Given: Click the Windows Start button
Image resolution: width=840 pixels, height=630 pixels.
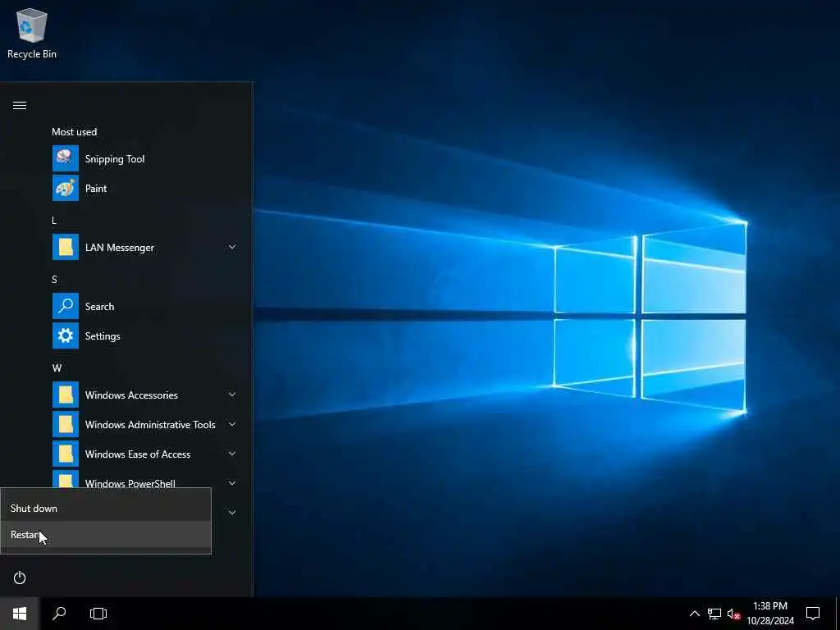Looking at the screenshot, I should click(x=20, y=614).
